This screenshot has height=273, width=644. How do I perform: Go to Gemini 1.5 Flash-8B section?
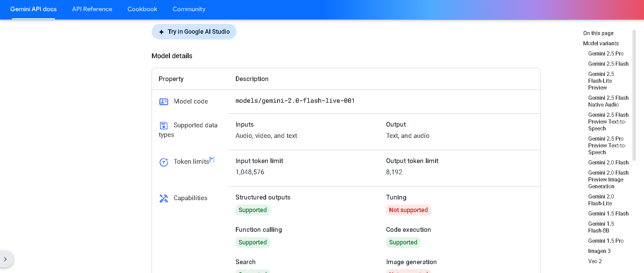pos(601,227)
